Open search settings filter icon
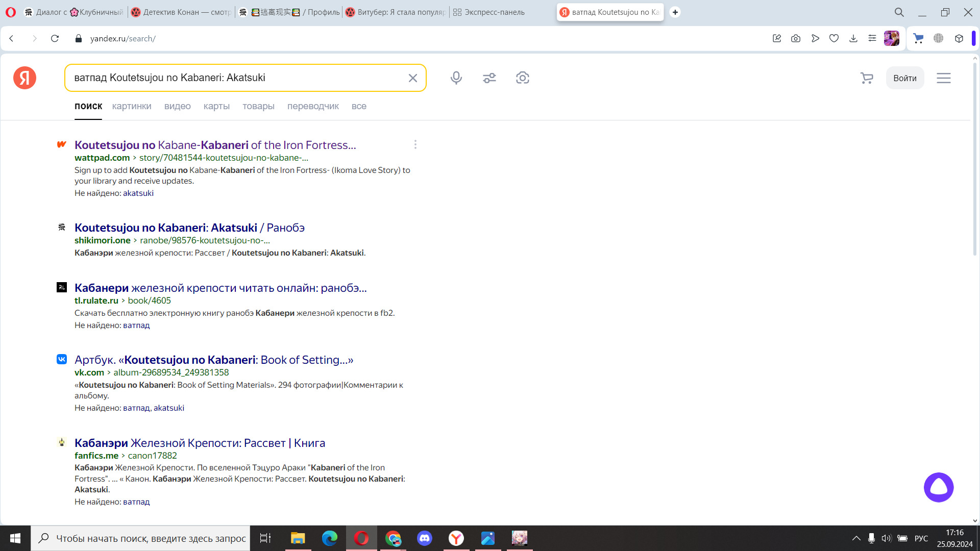This screenshot has height=551, width=980. point(489,78)
